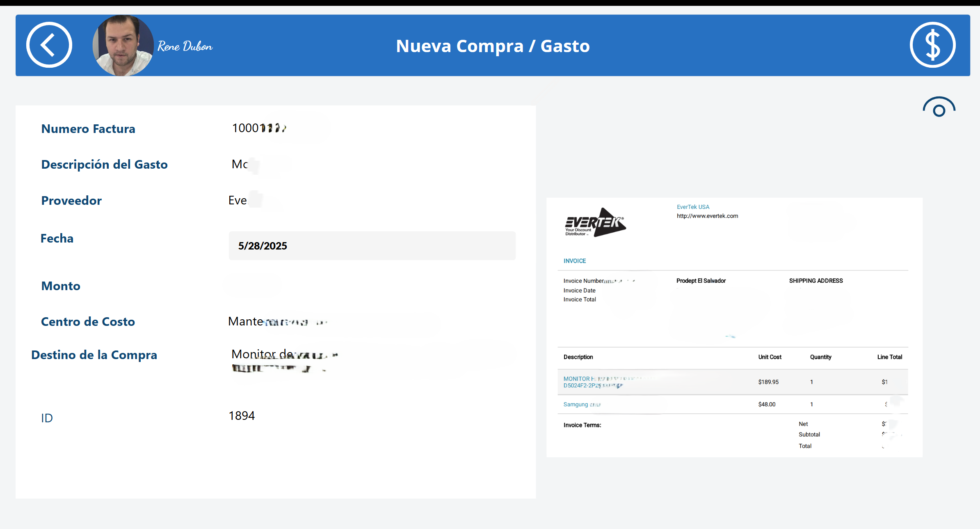Image resolution: width=980 pixels, height=529 pixels.
Task: Open the evertek.com URL link
Action: pyautogui.click(x=707, y=216)
